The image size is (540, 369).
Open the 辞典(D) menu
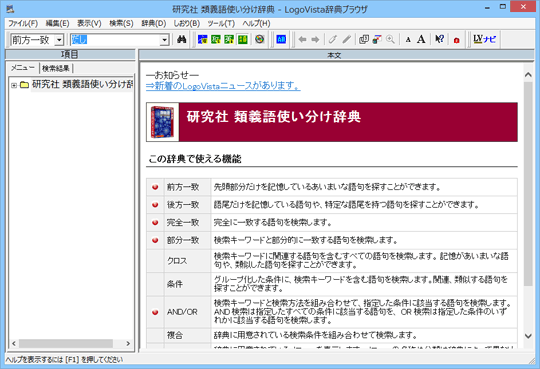154,23
